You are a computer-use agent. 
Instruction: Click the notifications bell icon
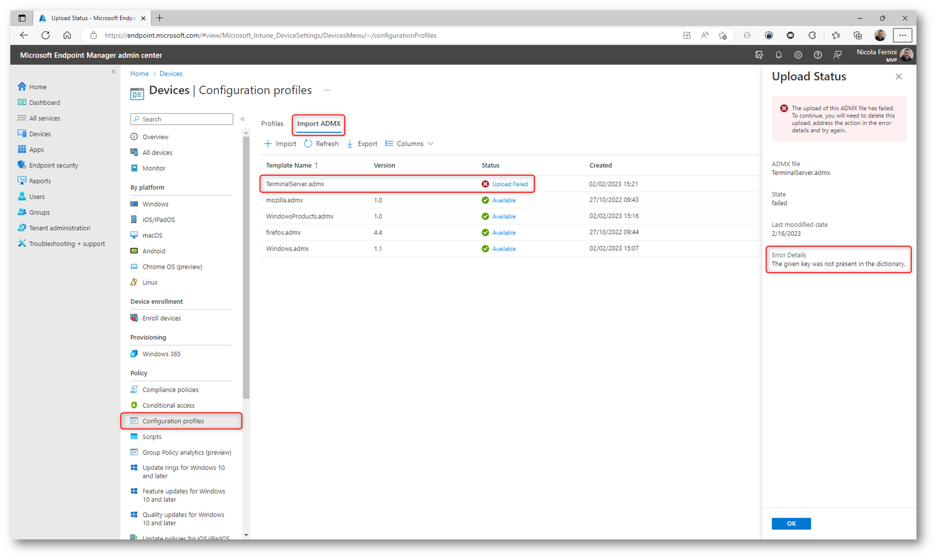tap(778, 55)
